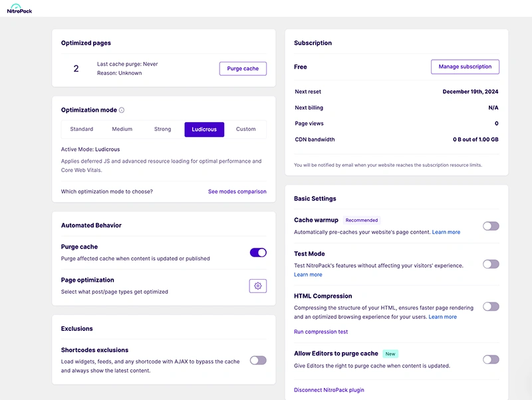Screen dimensions: 532x400
Task: Open Page optimization gear settings
Action: click(x=257, y=286)
